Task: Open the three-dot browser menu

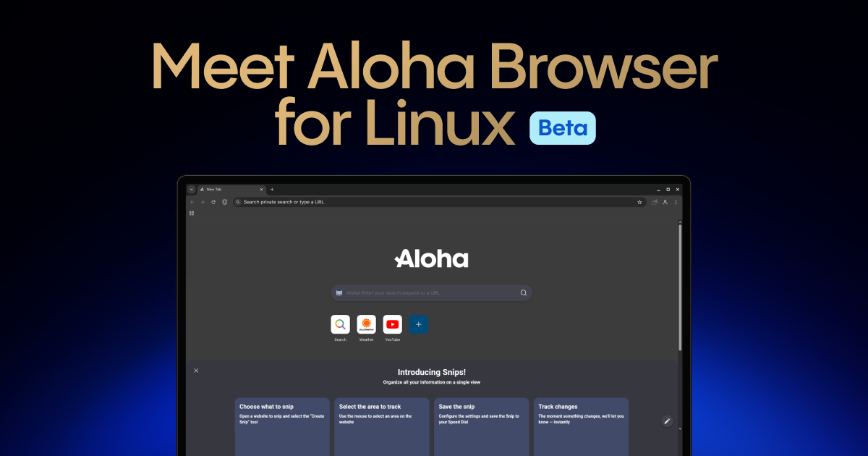Action: (676, 202)
